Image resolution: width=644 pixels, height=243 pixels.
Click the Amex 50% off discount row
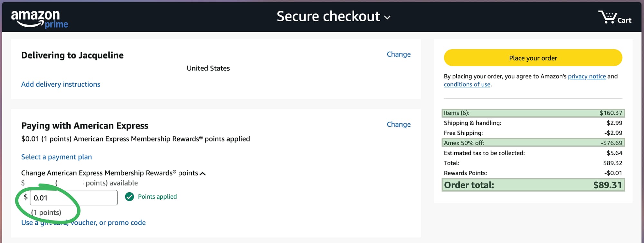(533, 143)
